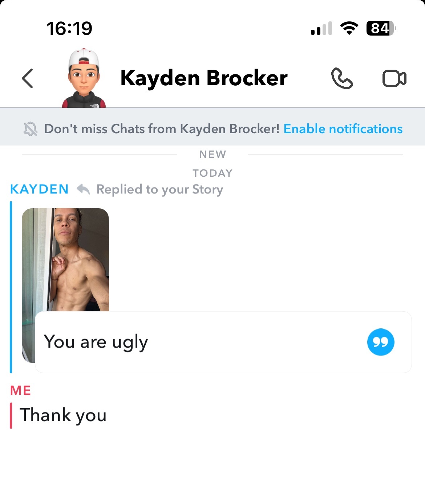Tap the back arrow to leave chat
The image size is (425, 504).
tap(28, 78)
